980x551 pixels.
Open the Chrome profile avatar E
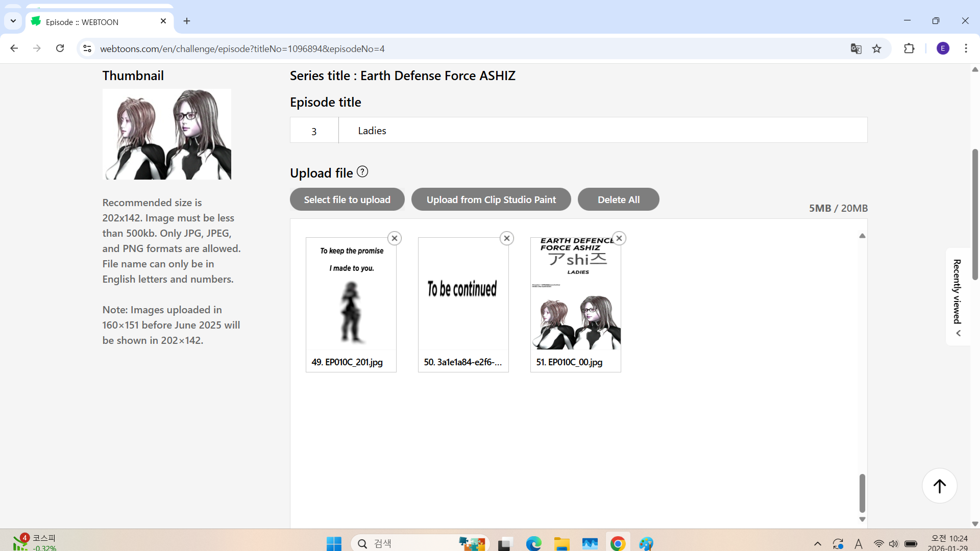click(943, 48)
